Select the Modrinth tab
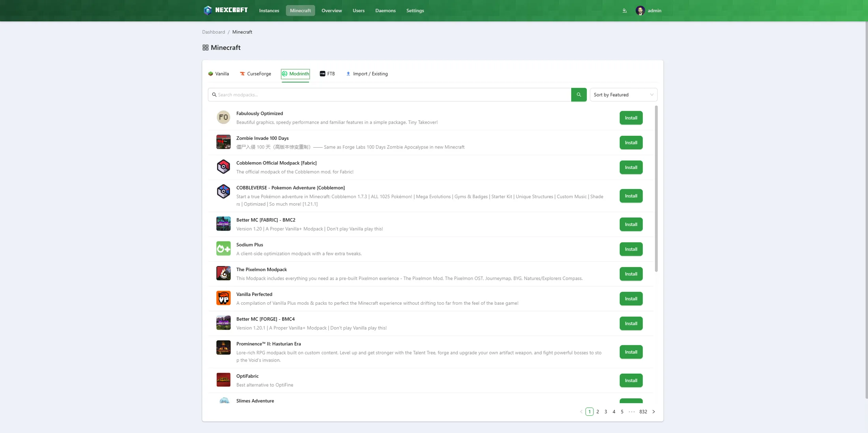Image resolution: width=868 pixels, height=433 pixels. [x=296, y=74]
